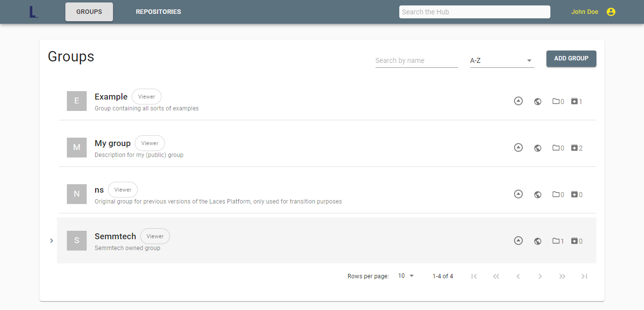Screen dimensions: 644x310
Task: Click the folder count icon in ns row
Action: 556,195
